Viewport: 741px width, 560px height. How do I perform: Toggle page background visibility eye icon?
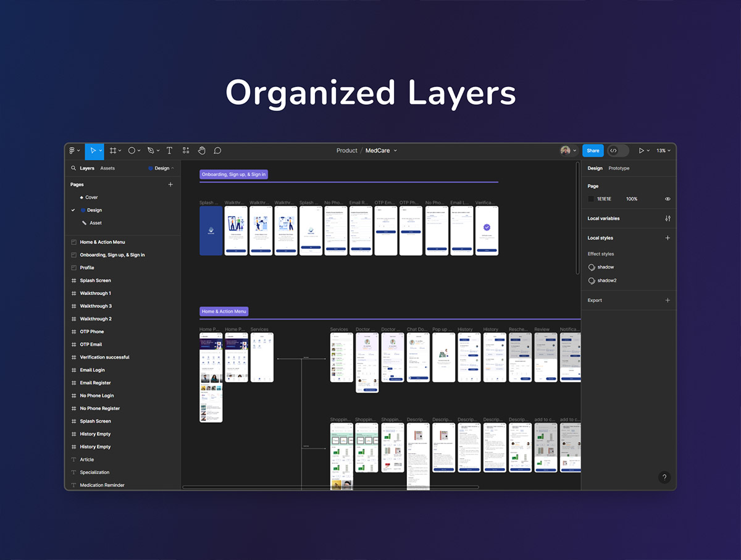668,199
